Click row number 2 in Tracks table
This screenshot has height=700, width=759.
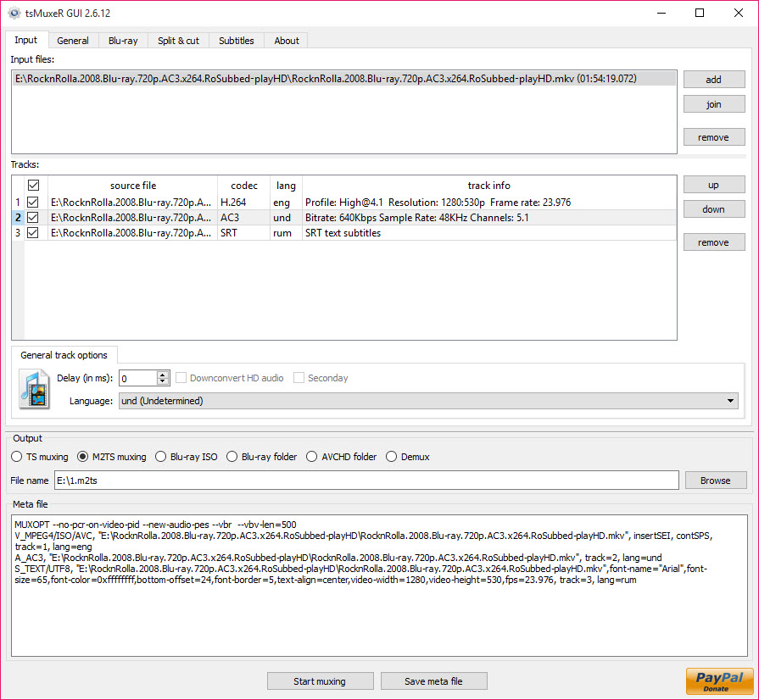point(18,218)
